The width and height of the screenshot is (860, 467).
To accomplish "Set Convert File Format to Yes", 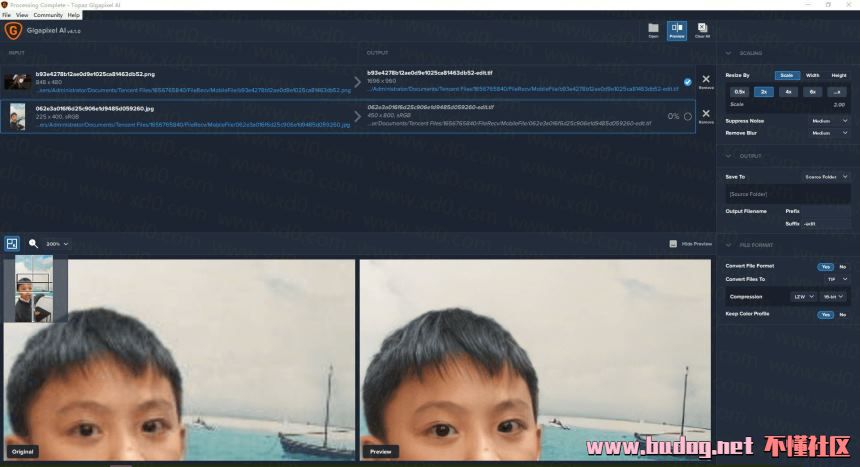I will click(825, 267).
